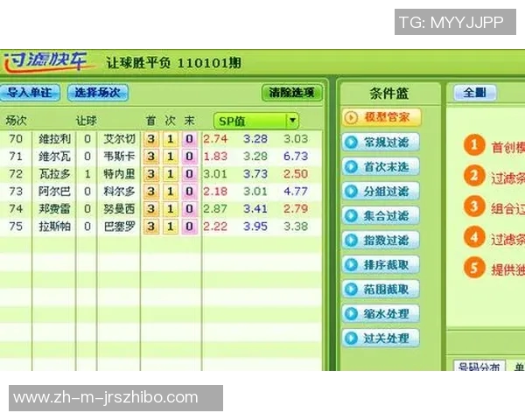Open the 集合过滤 filter label
This screenshot has height=420, width=525.
(x=387, y=216)
